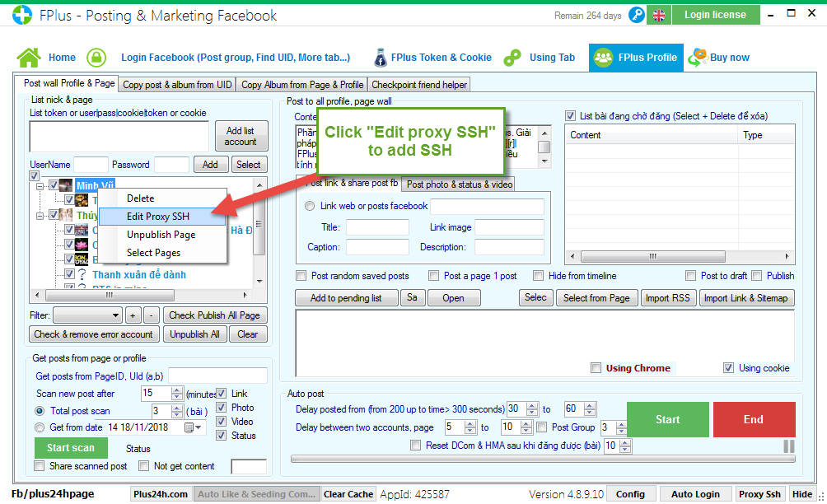Increase Total post scan count
Viewport: 827px width, 504px height.
point(177,408)
